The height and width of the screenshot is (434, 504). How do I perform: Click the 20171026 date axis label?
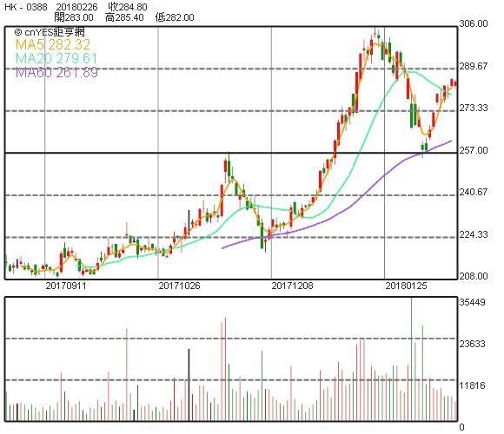[x=179, y=286]
